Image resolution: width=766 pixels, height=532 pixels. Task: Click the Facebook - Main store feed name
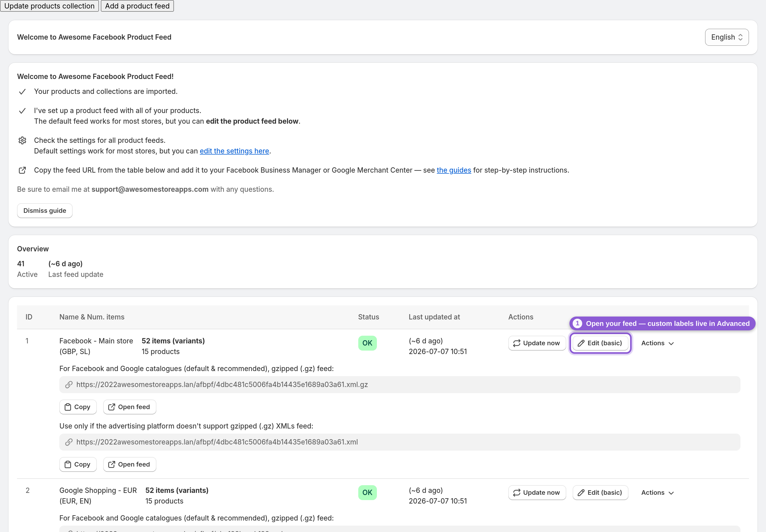coord(96,346)
